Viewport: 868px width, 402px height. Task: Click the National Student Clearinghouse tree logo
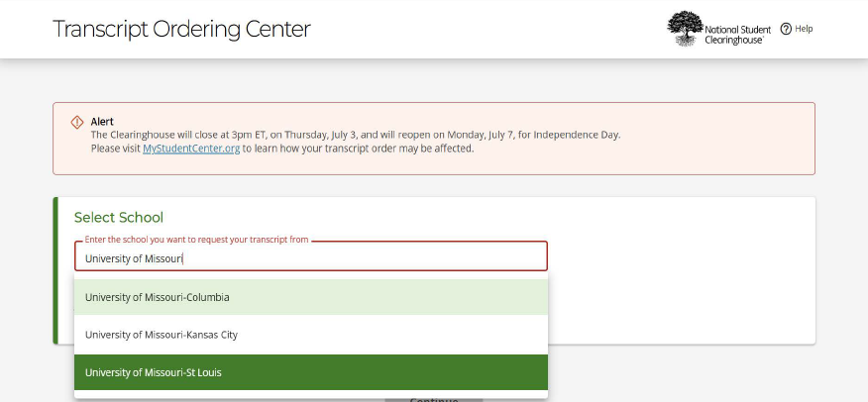[685, 29]
